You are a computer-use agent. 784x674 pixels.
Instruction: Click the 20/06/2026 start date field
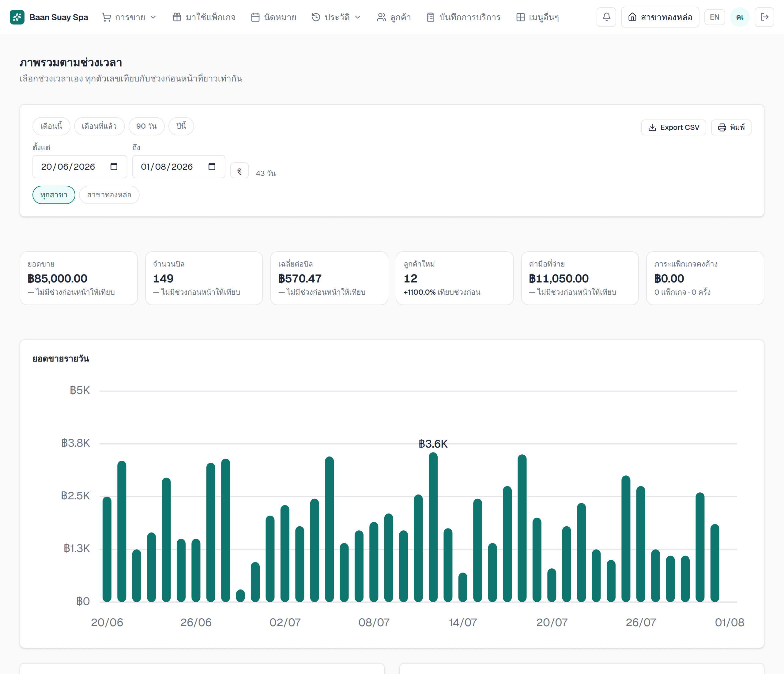79,167
